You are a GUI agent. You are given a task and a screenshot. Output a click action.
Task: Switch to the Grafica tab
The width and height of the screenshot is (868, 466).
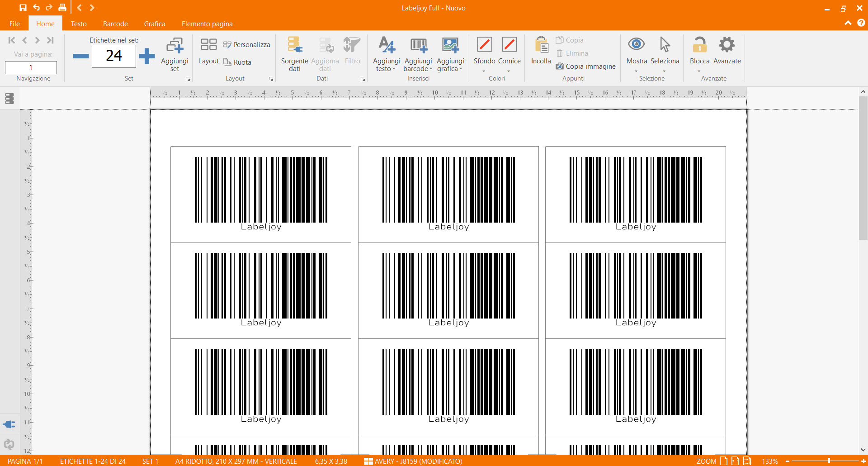coord(155,24)
